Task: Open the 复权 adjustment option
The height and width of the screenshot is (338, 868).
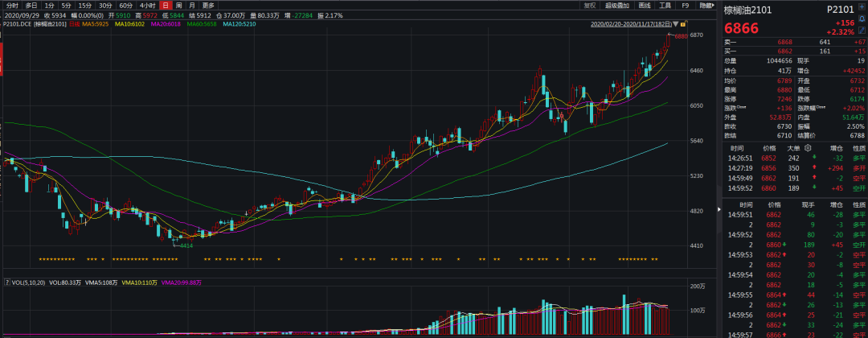Action: [x=590, y=6]
